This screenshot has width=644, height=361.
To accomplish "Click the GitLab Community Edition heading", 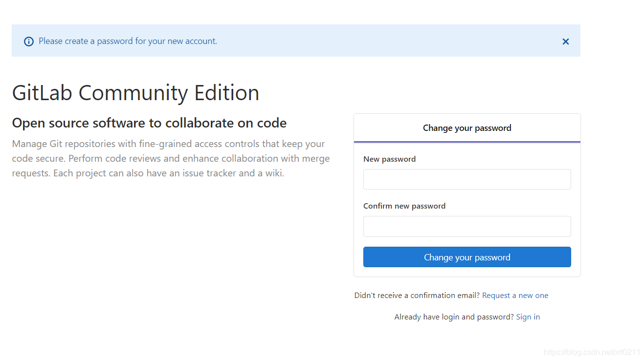I will pyautogui.click(x=135, y=93).
